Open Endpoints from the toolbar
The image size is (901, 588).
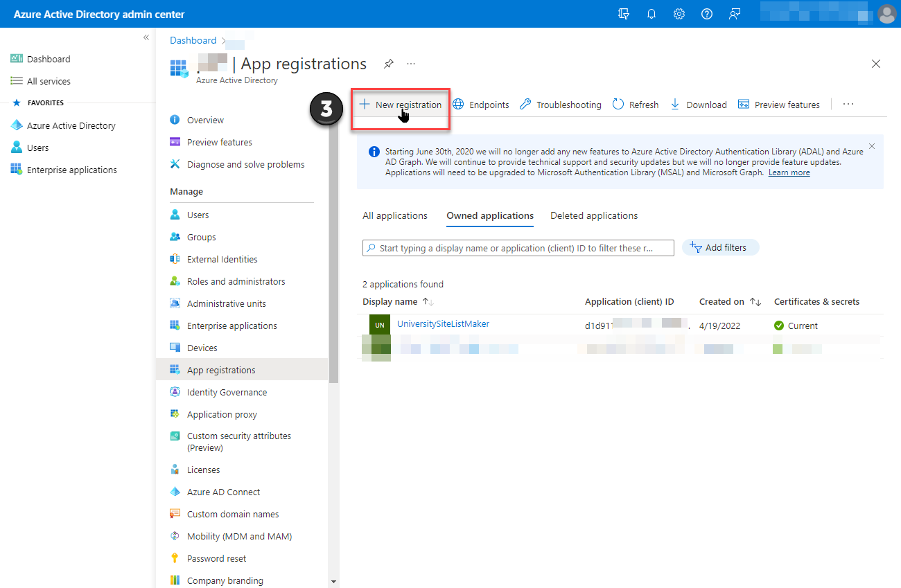tap(481, 105)
